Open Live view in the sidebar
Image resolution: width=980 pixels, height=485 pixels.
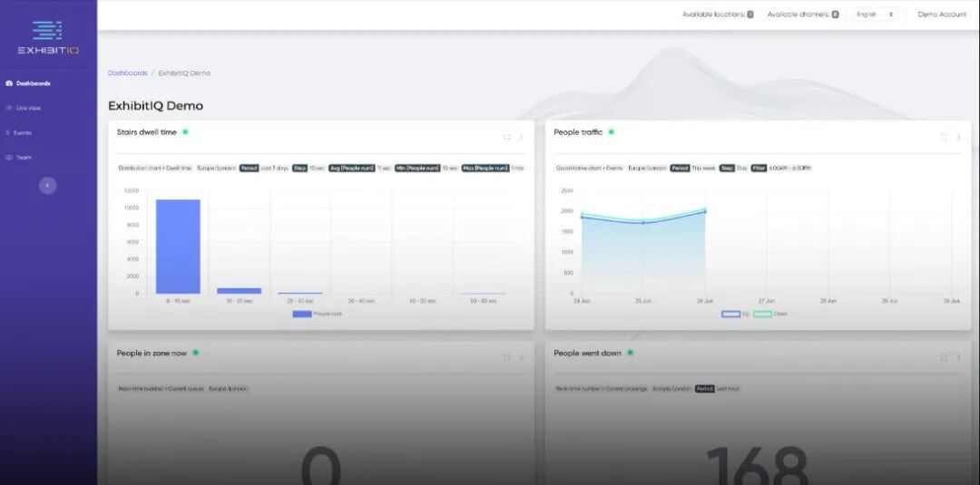tap(24, 108)
